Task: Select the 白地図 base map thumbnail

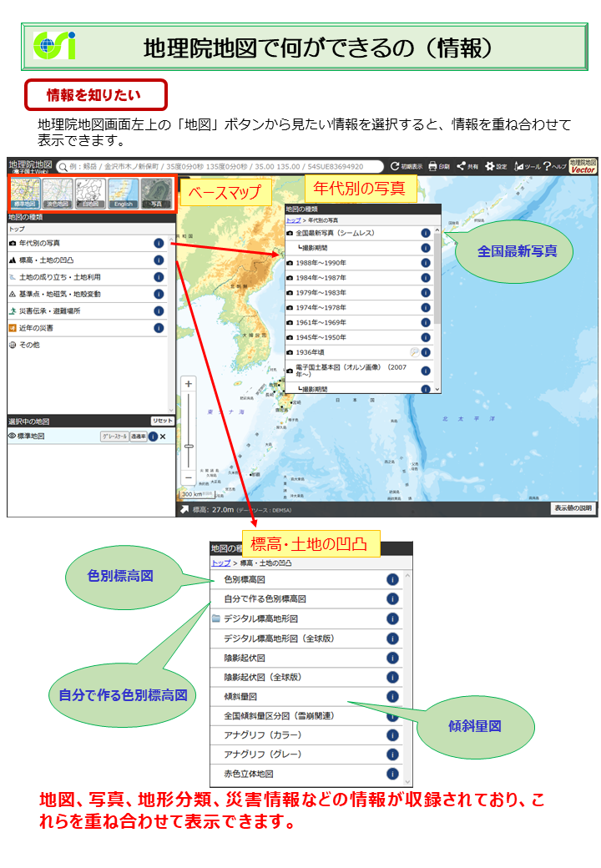Action: coord(90,193)
